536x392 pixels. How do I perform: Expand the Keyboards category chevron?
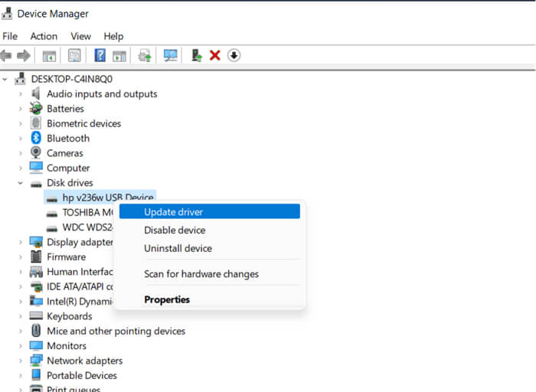21,316
